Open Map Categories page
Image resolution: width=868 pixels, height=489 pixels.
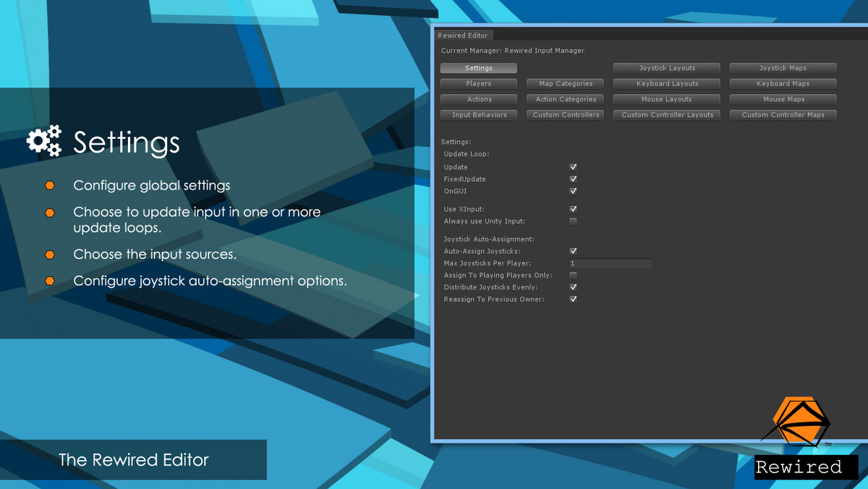[x=566, y=84]
